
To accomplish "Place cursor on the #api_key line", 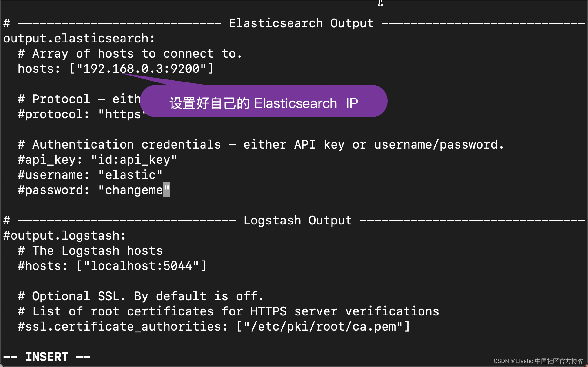I will coord(97,160).
